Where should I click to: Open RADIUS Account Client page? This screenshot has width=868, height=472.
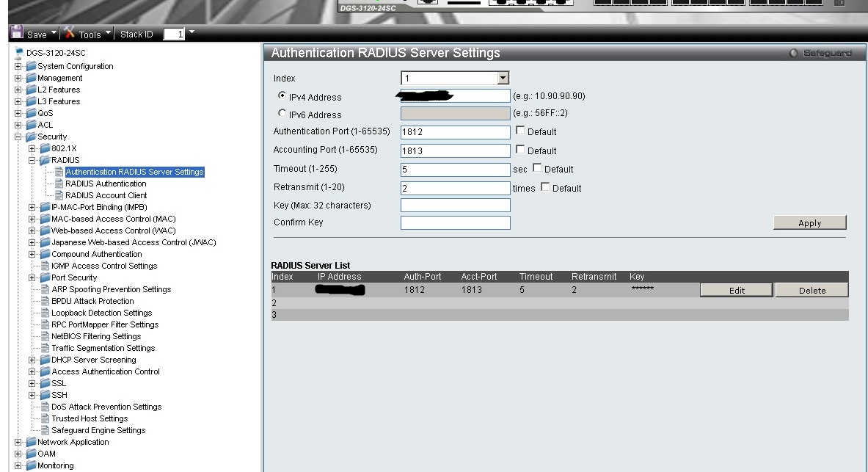(106, 195)
